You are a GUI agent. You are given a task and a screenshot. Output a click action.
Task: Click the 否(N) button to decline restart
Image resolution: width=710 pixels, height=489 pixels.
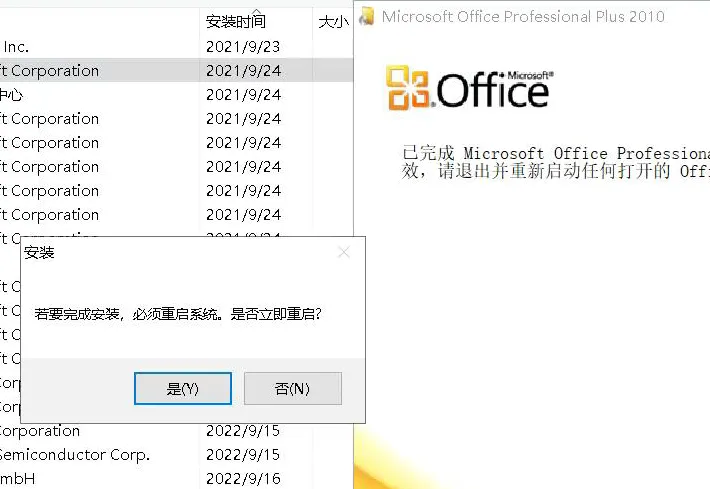point(293,388)
